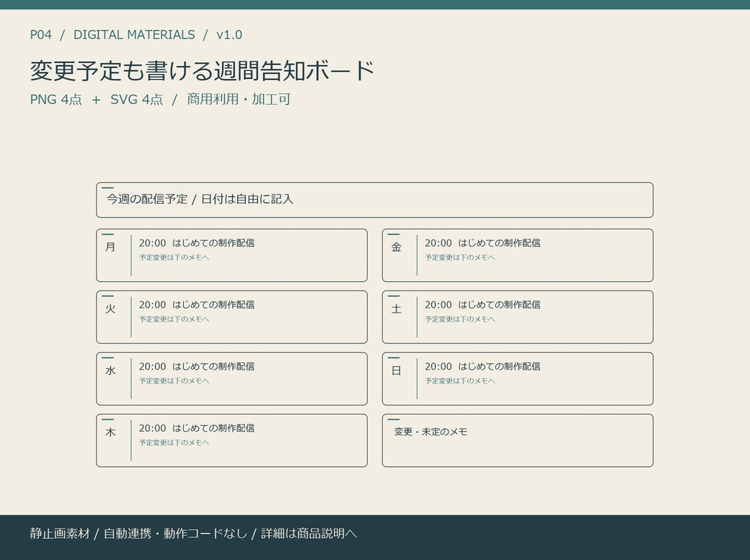Select the breadcrumb text P04 / DIGITAL MATERIALS / v1.0
Image resolution: width=750 pixels, height=560 pixels.
pos(136,35)
